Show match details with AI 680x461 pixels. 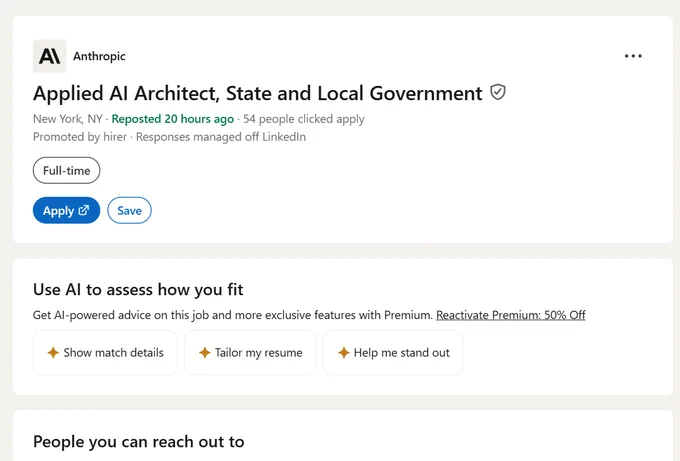pos(105,353)
